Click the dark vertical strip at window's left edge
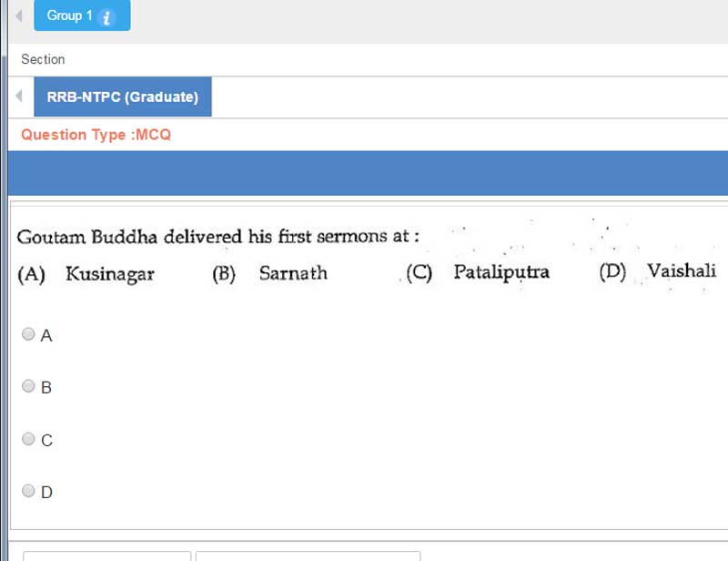 [3, 273]
